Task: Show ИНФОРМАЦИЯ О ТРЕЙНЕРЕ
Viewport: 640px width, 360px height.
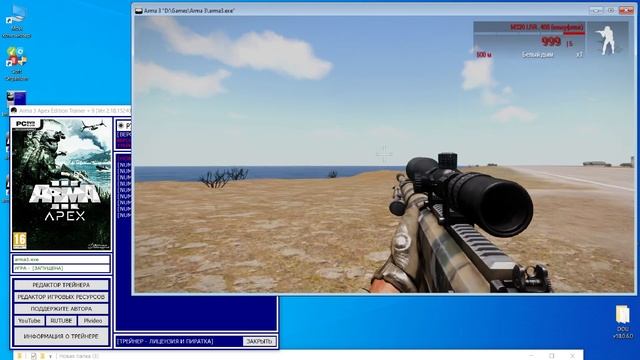Action: pos(61,336)
